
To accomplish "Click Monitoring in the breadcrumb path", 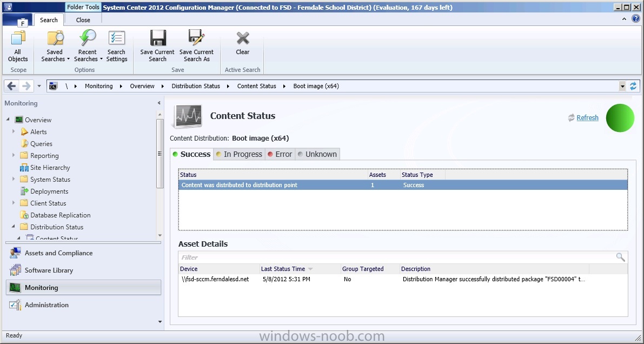I will coord(98,87).
